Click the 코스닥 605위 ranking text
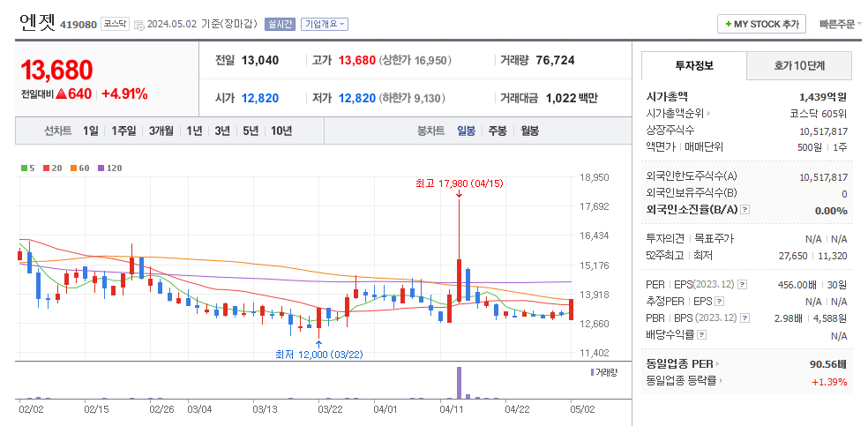868x426 pixels. pyautogui.click(x=819, y=114)
